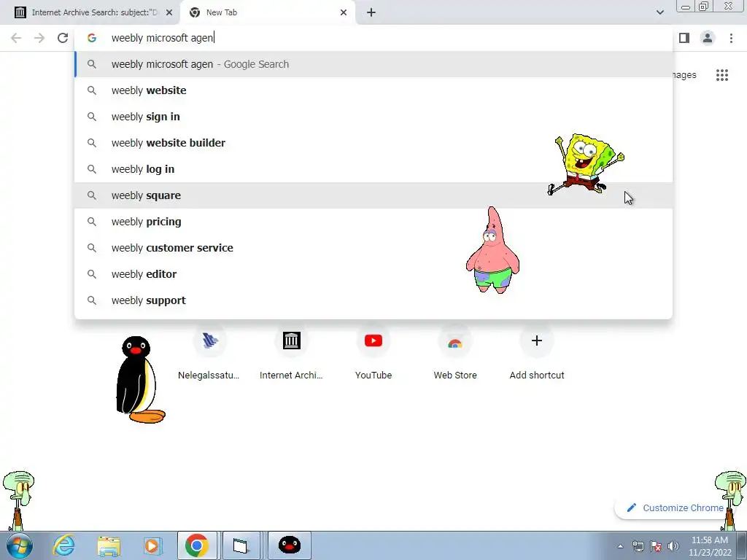The image size is (747, 560).
Task: Open Chrome's three-dot menu
Action: [731, 38]
